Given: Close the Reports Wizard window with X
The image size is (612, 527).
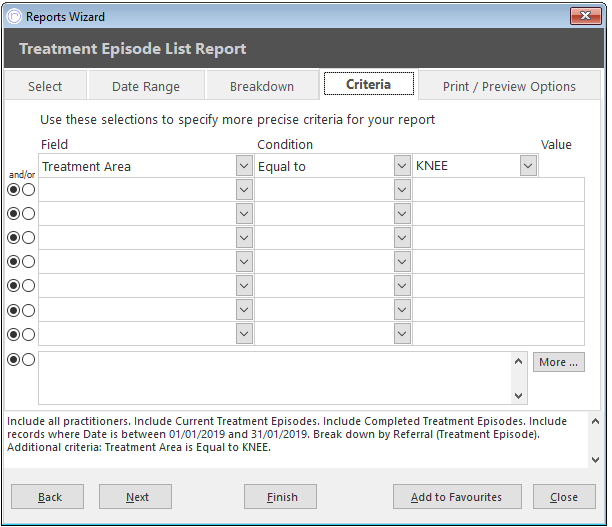Looking at the screenshot, I should click(585, 16).
